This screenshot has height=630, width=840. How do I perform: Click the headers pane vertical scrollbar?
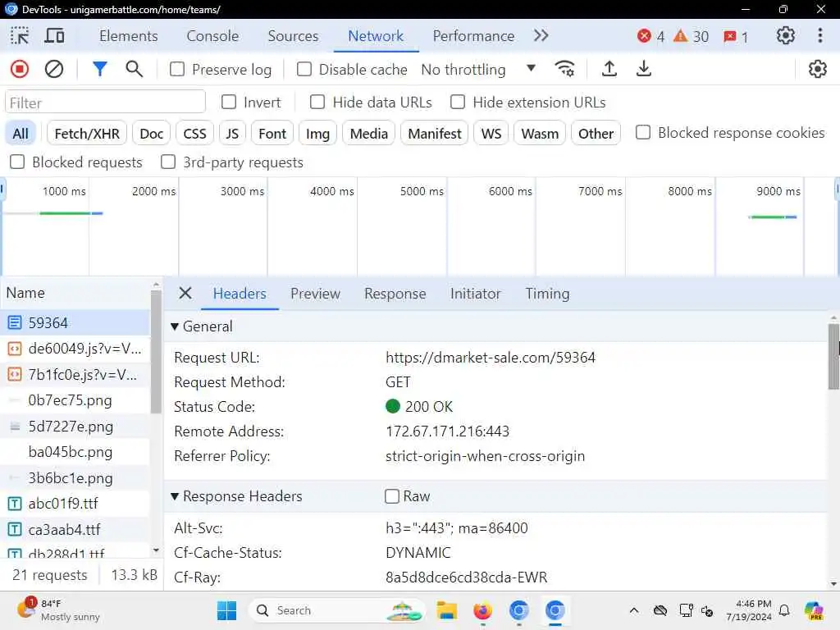pyautogui.click(x=833, y=357)
